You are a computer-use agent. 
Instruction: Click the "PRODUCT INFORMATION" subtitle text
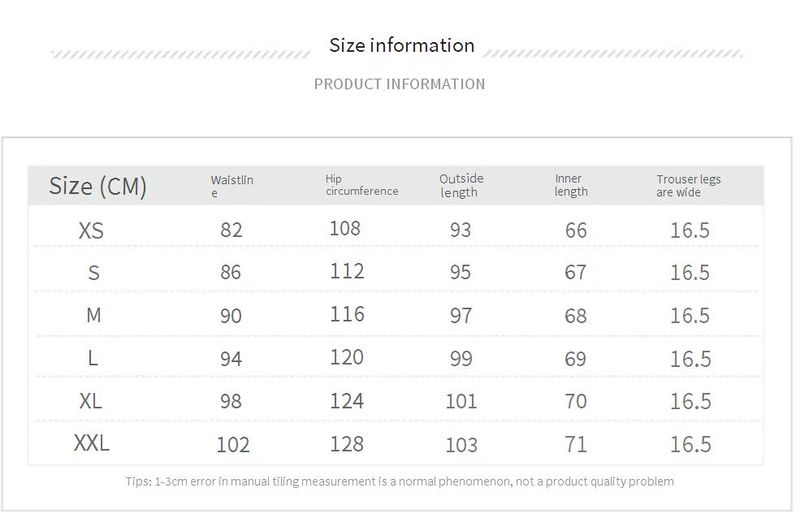(x=399, y=84)
